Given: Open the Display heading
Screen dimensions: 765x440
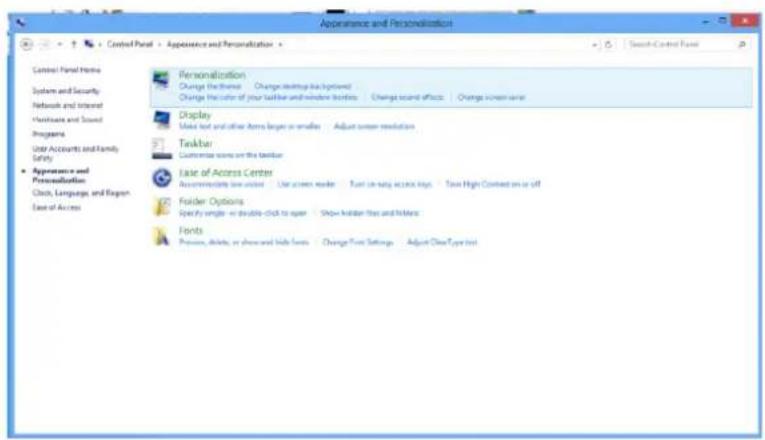Looking at the screenshot, I should (195, 115).
